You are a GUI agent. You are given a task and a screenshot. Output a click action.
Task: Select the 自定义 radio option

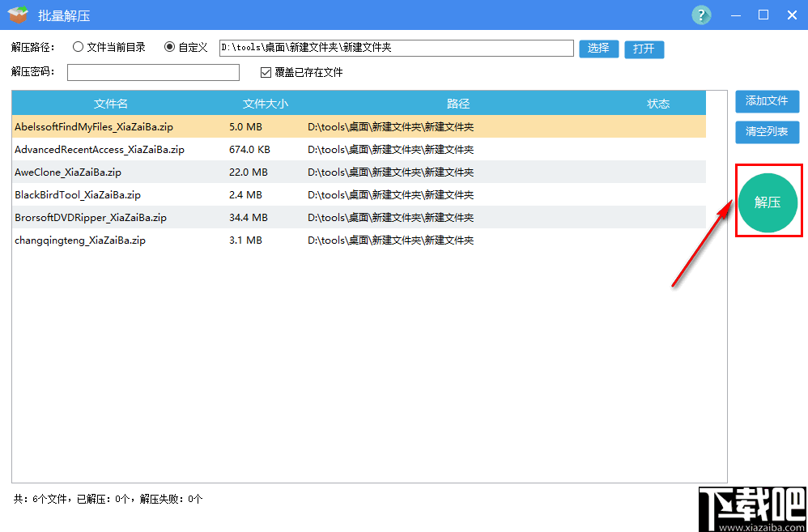[x=169, y=47]
